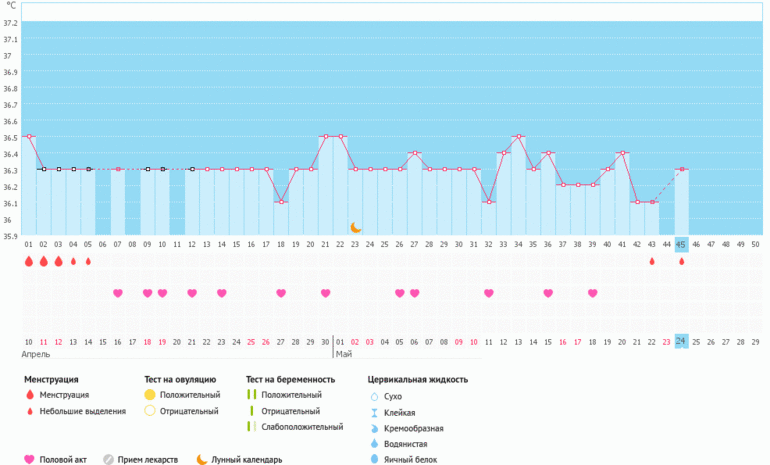Image resolution: width=770 pixels, height=465 pixels.
Task: Click the 36.5 temperature point on day 34
Action: (x=518, y=136)
